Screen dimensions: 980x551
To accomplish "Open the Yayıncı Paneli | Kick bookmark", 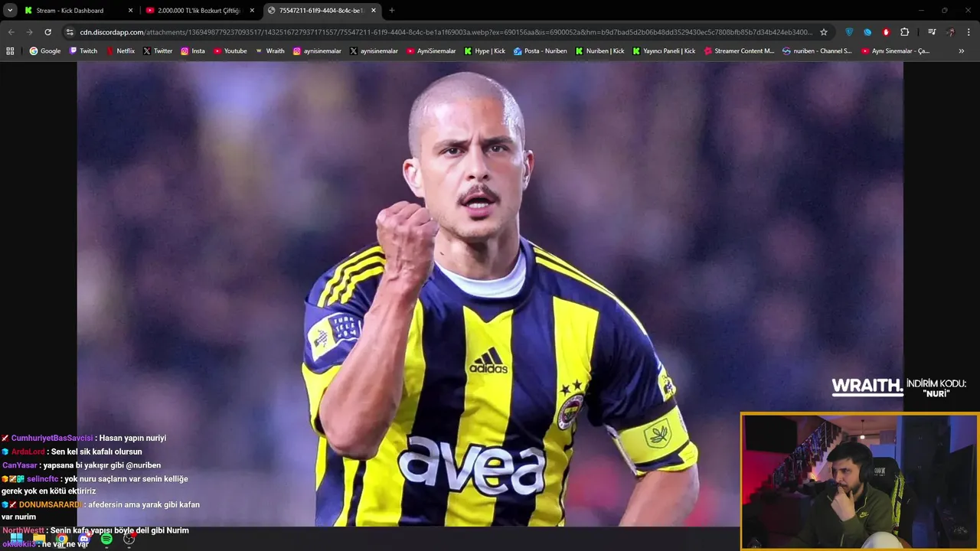I will tap(664, 51).
